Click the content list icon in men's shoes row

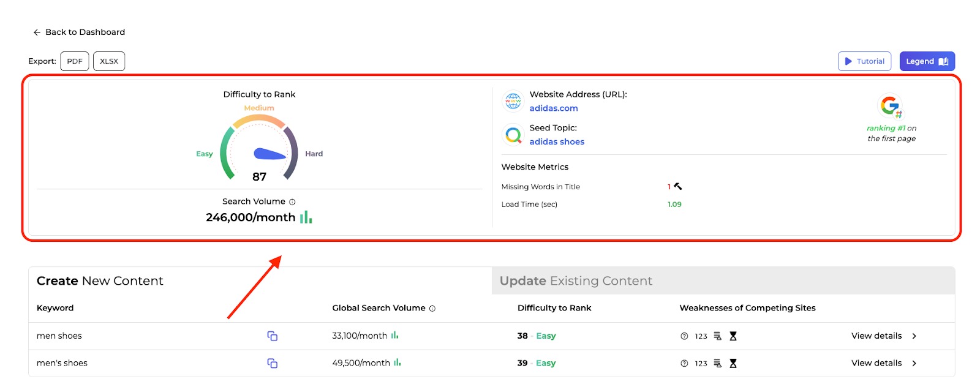[x=718, y=364]
